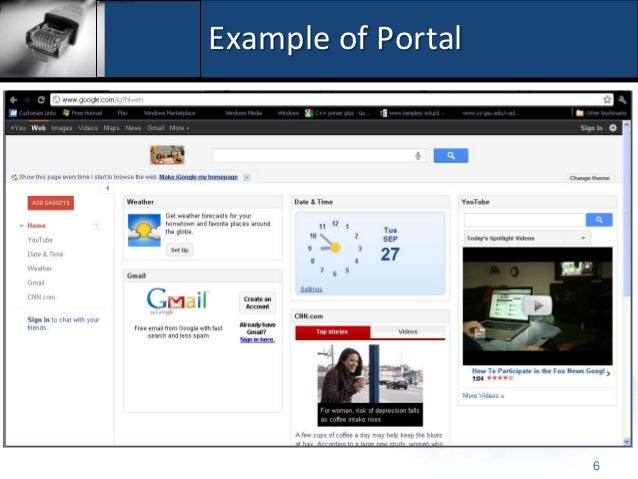Viewport: 638px width, 479px height.
Task: Click the analog clock face
Action: point(335,248)
